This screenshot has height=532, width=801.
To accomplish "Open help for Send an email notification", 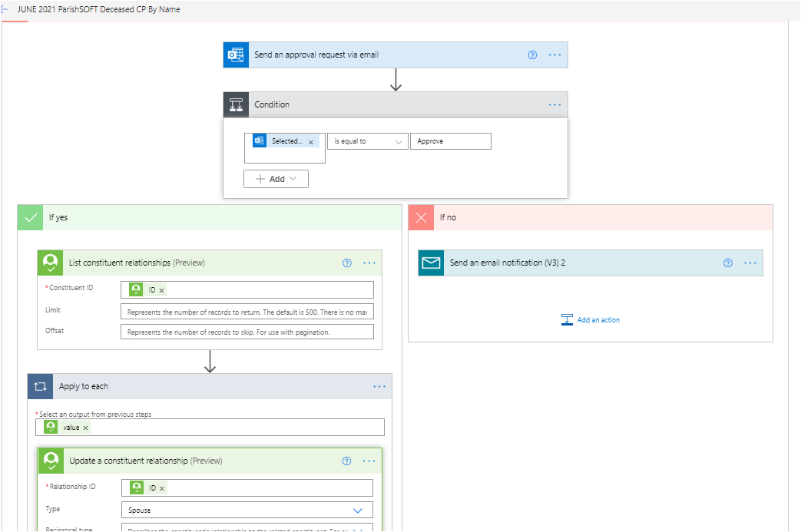I will click(728, 263).
